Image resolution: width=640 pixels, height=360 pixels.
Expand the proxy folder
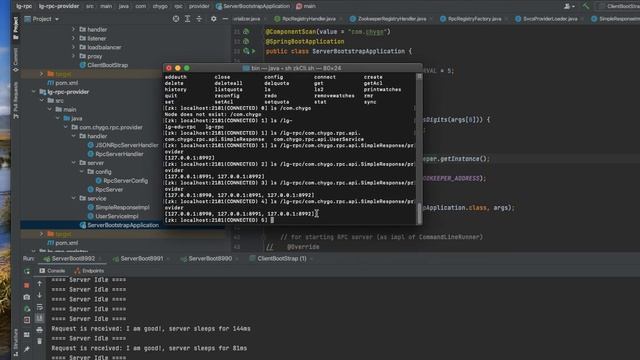73,56
